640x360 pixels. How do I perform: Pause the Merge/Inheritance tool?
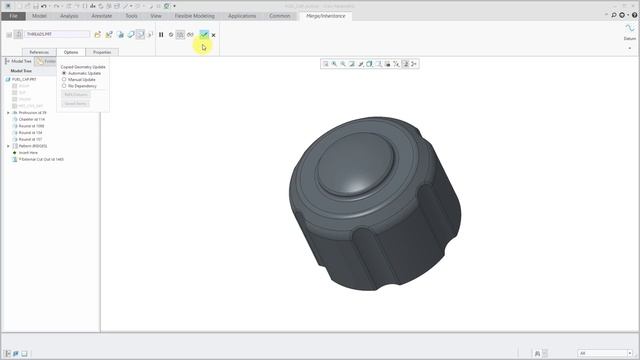[x=161, y=35]
